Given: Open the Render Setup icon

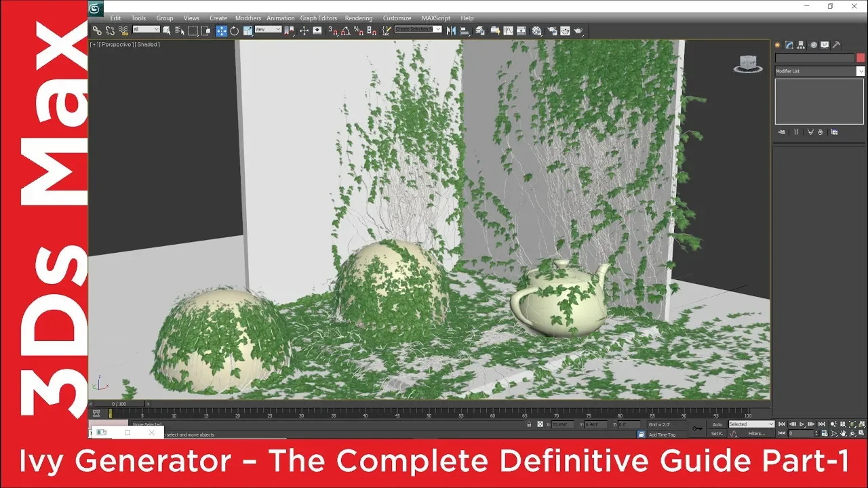Looking at the screenshot, I should pyautogui.click(x=553, y=30).
